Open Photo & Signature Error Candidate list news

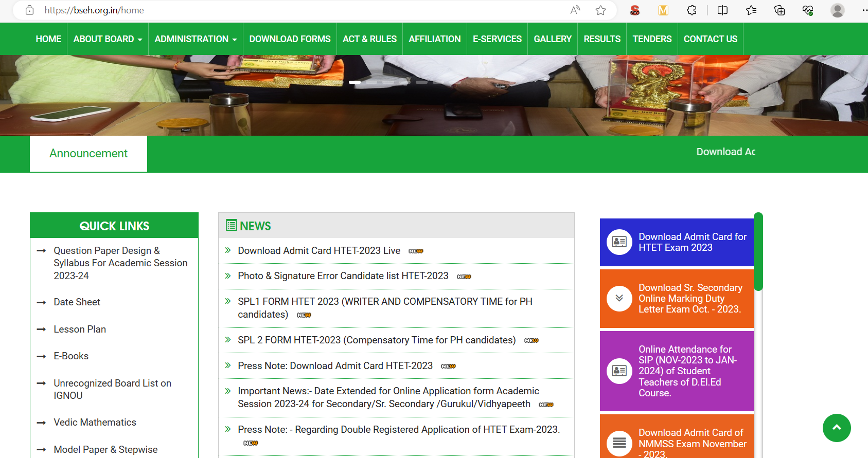pyautogui.click(x=343, y=276)
